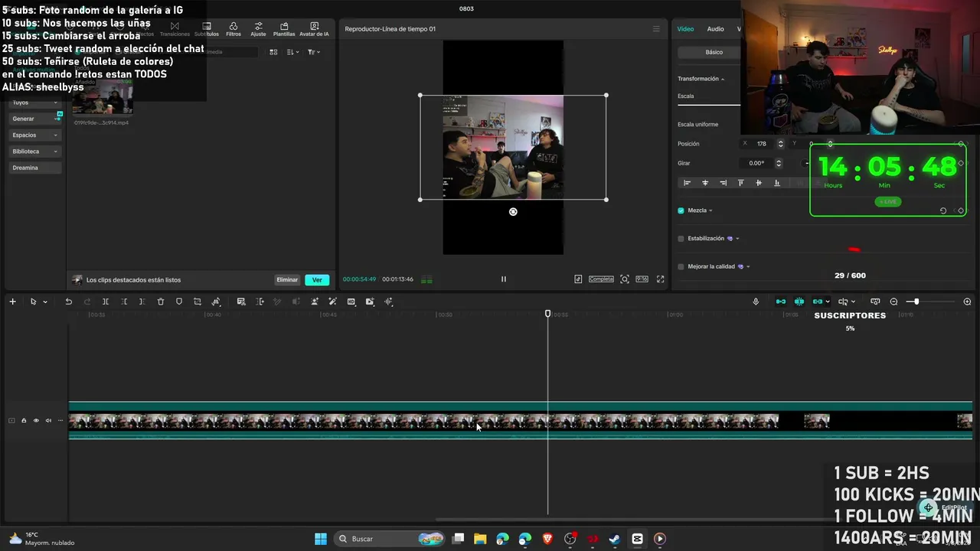The width and height of the screenshot is (980, 551).
Task: Click the preview snapshot focus icon
Action: click(x=625, y=279)
